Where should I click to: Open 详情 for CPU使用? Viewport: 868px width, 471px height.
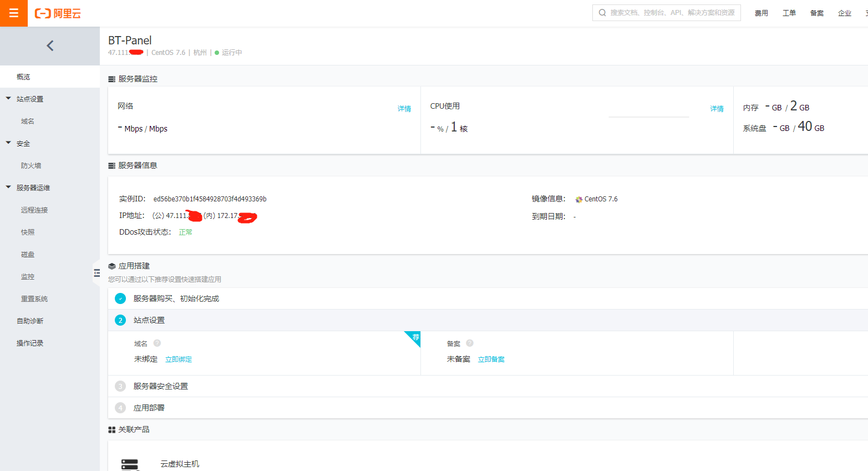click(717, 109)
